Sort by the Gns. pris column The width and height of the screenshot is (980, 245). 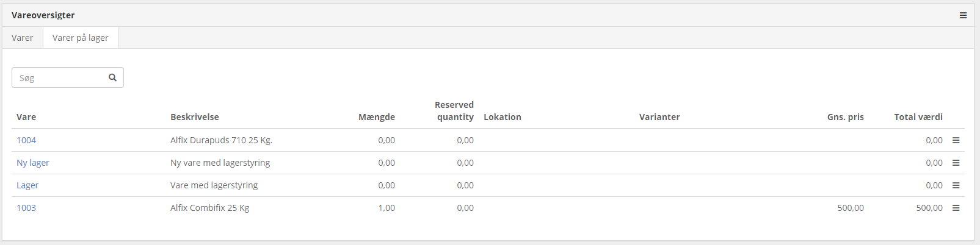845,117
